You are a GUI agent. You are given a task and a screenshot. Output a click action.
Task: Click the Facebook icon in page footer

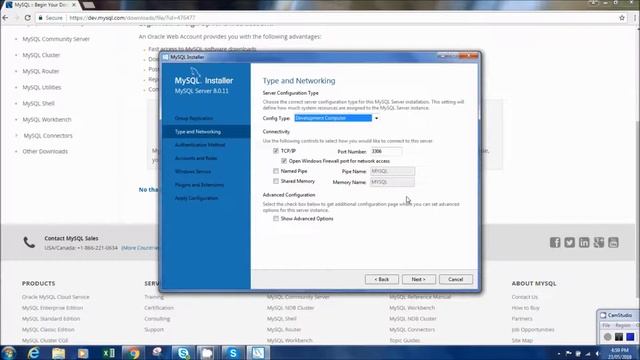pos(555,242)
